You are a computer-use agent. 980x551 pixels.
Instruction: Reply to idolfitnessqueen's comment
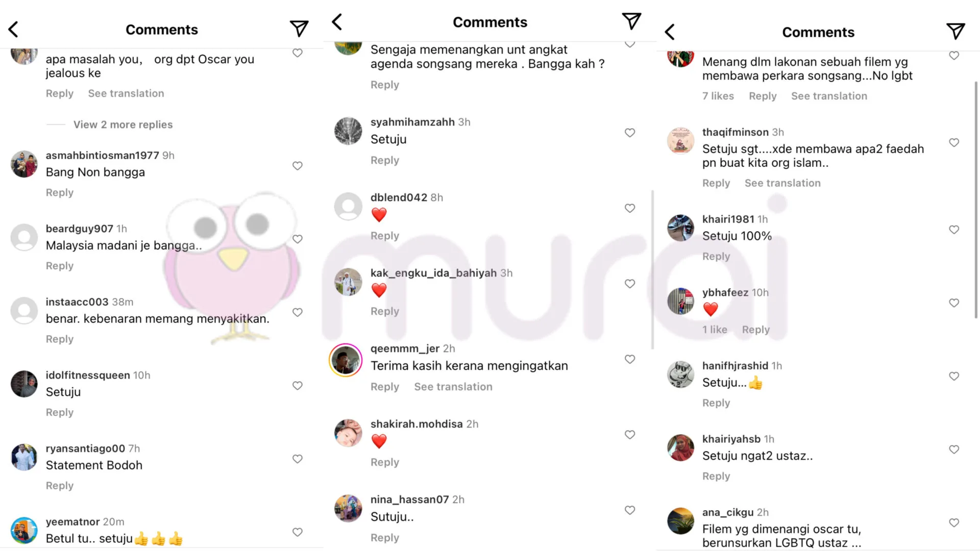(x=60, y=412)
